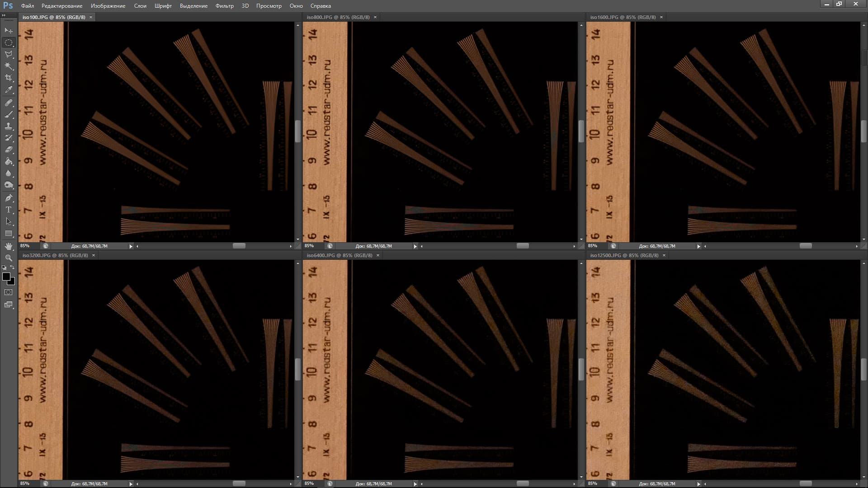
Task: Open the Фильтр menu
Action: coord(224,6)
